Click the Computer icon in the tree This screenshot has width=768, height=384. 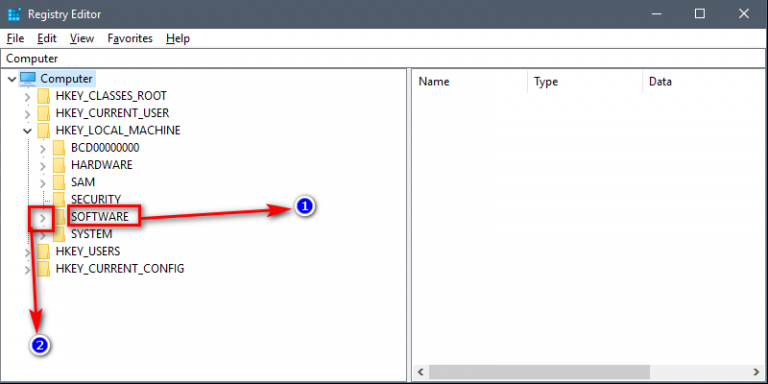pyautogui.click(x=28, y=78)
